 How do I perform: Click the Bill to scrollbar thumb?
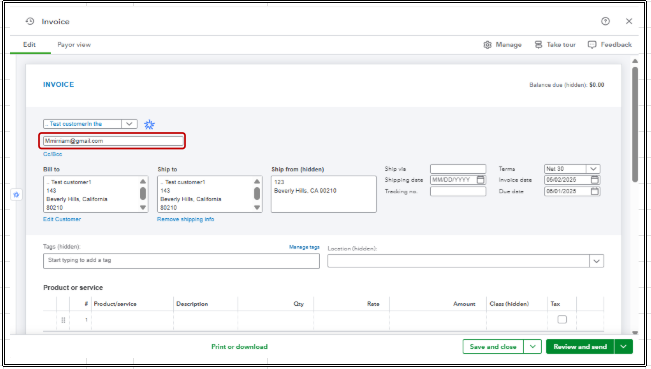(143, 193)
